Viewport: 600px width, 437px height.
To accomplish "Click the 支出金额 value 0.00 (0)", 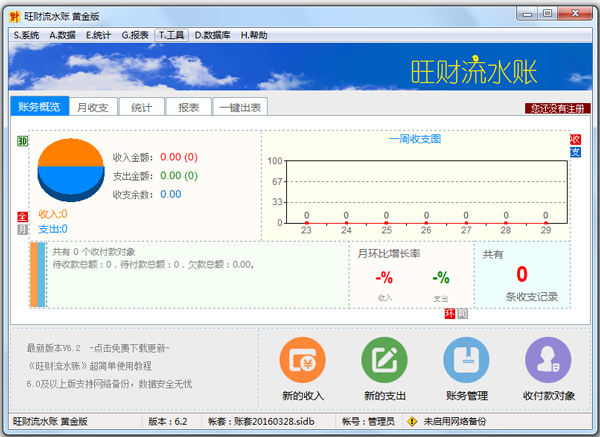I will 179,176.
